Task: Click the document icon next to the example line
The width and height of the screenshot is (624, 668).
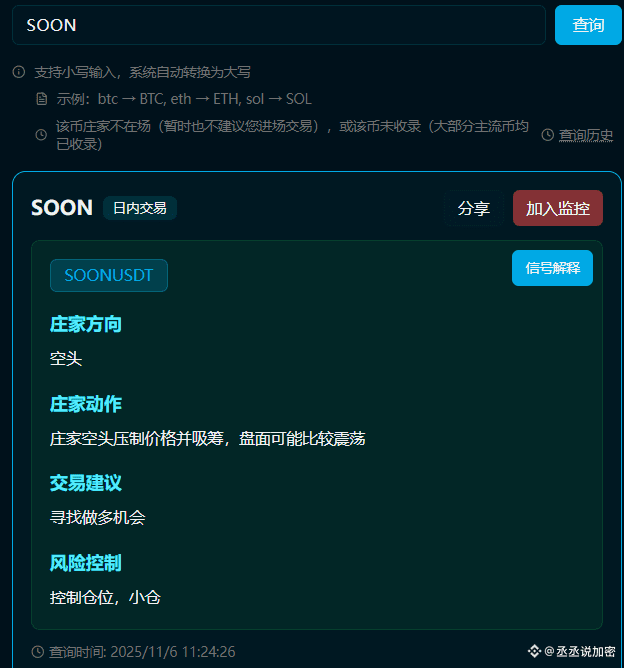Action: [41, 99]
